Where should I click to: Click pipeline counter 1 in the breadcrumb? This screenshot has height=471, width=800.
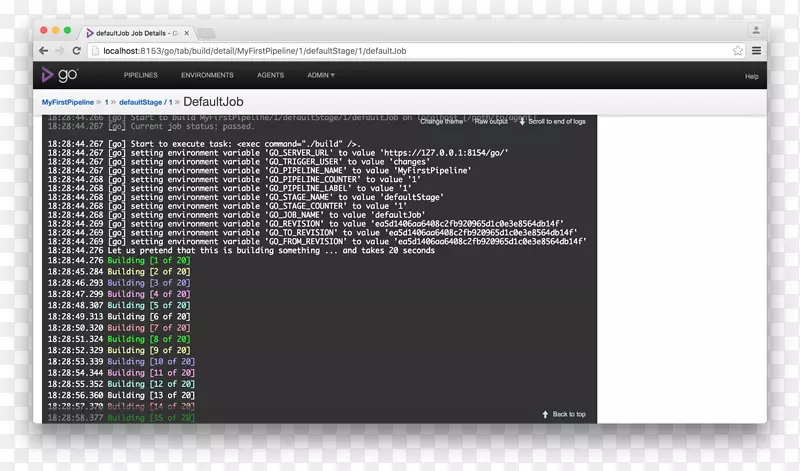(x=106, y=102)
